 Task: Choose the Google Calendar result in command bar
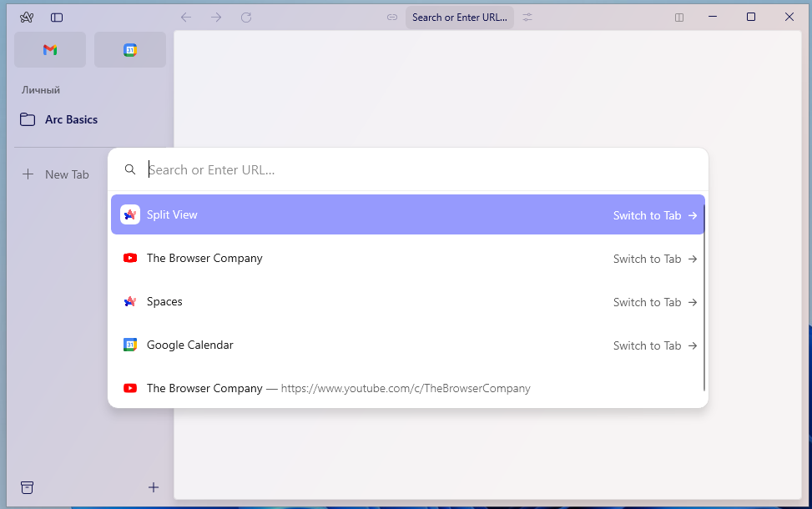click(408, 345)
